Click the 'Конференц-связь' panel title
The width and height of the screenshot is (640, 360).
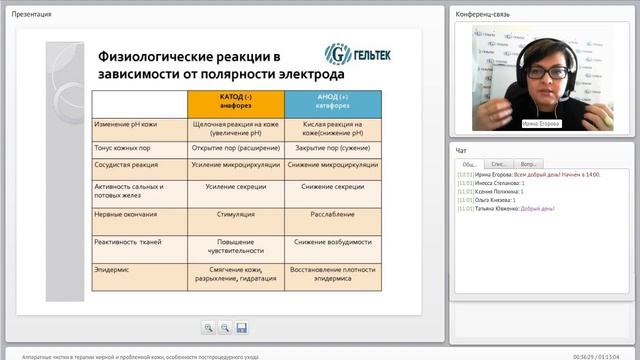[482, 14]
